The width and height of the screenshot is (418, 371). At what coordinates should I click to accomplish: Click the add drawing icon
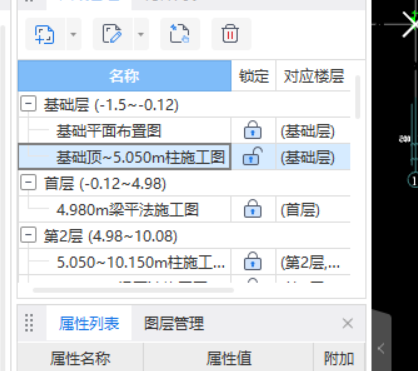coord(45,34)
